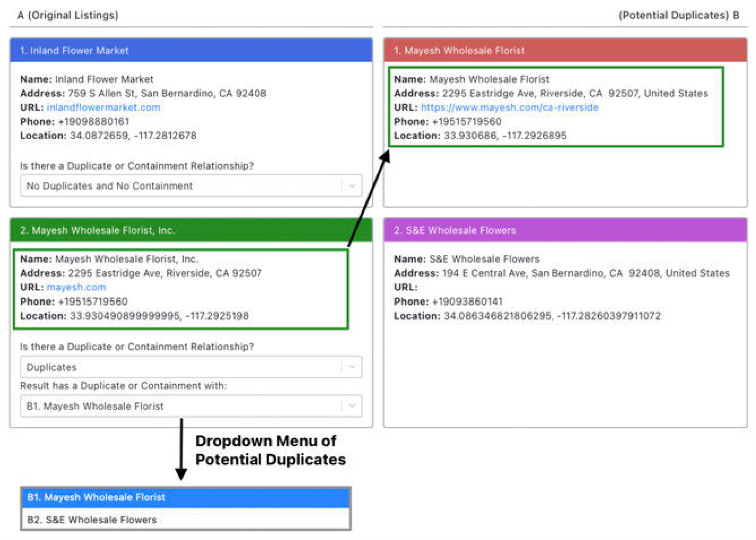
Task: Click the location '34.086346821806295, -117.28260397911072'
Action: [552, 316]
